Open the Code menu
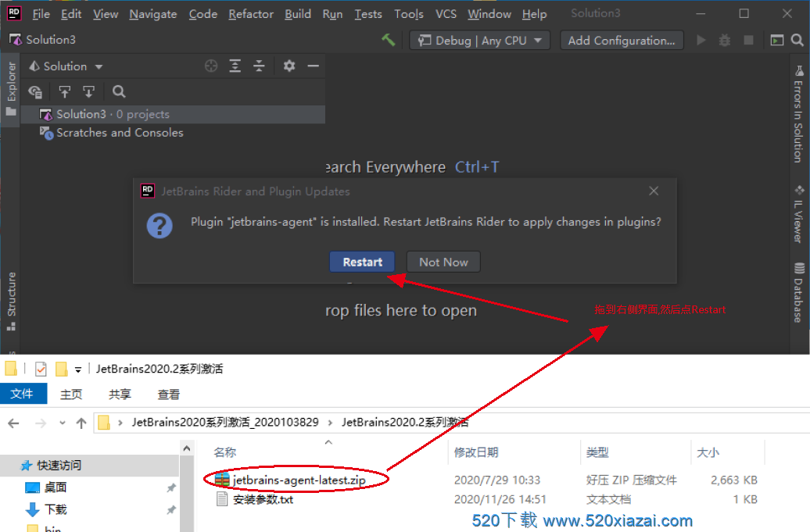This screenshot has width=810, height=532. pyautogui.click(x=203, y=14)
